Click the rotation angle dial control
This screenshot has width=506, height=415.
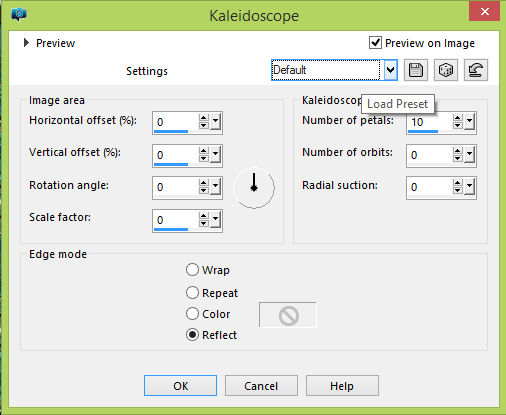pos(254,187)
